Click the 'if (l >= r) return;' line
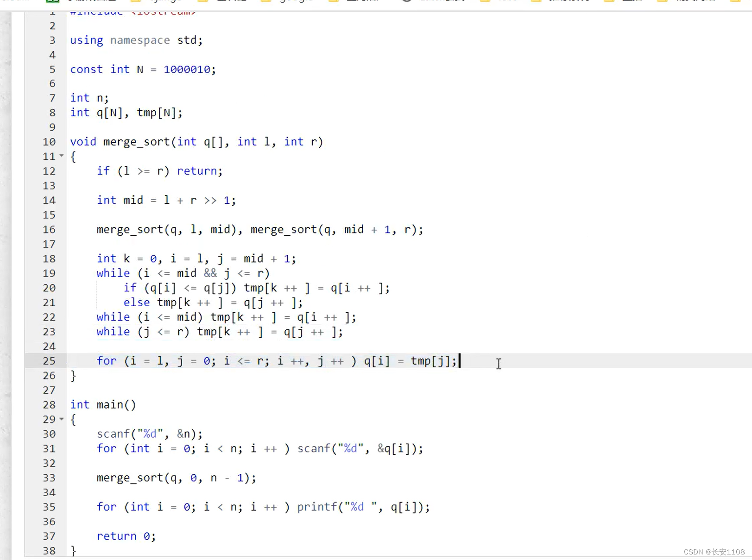752x560 pixels. (159, 171)
